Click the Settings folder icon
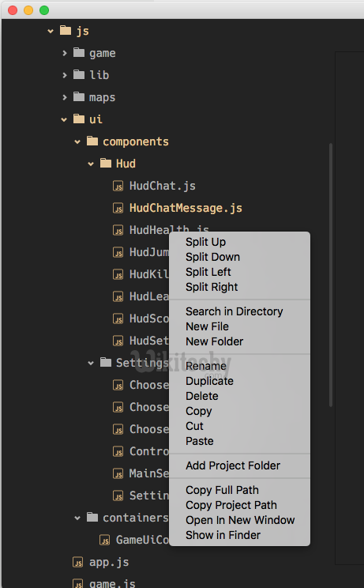This screenshot has width=364, height=588. click(x=106, y=362)
